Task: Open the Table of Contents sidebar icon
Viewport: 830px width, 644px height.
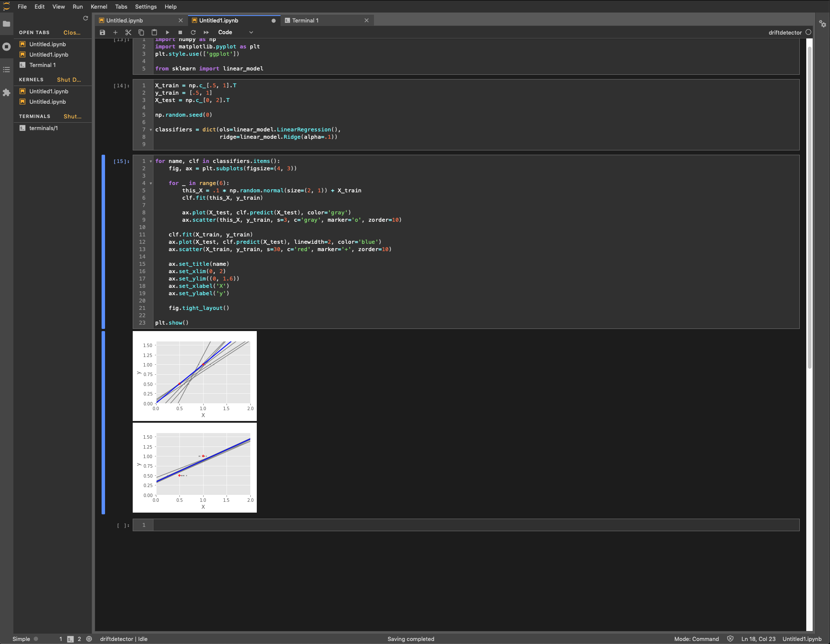Action: coord(6,70)
